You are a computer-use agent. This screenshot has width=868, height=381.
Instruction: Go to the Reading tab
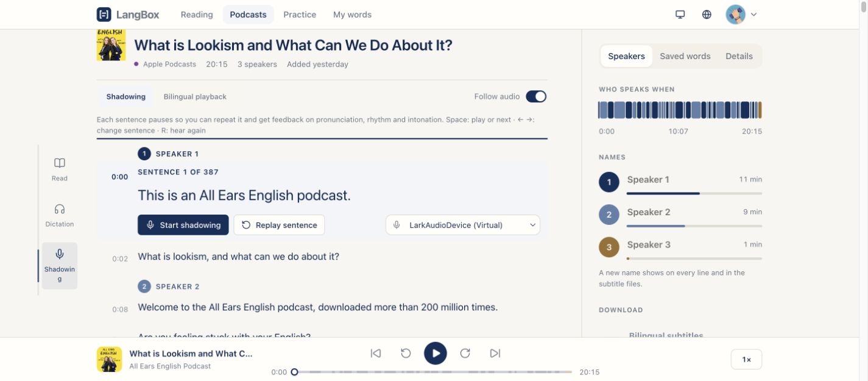197,15
